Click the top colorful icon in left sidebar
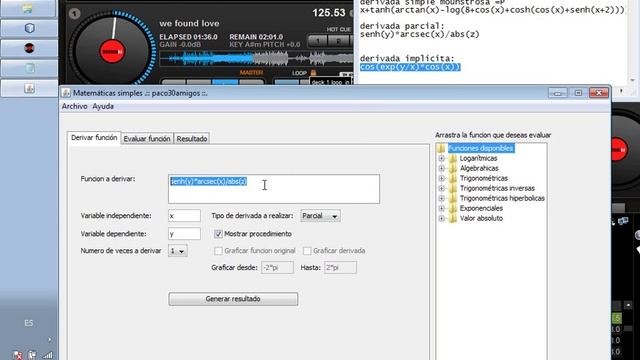 click(x=28, y=9)
